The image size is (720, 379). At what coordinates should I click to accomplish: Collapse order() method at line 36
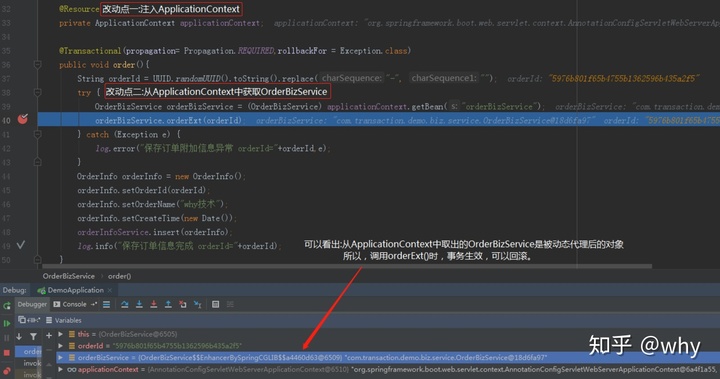[x=38, y=65]
